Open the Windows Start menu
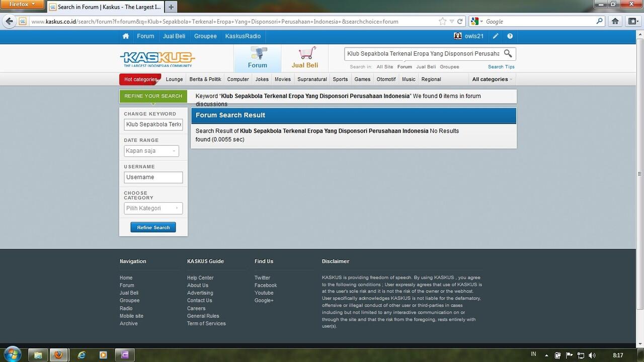The height and width of the screenshot is (362, 644). tap(12, 353)
